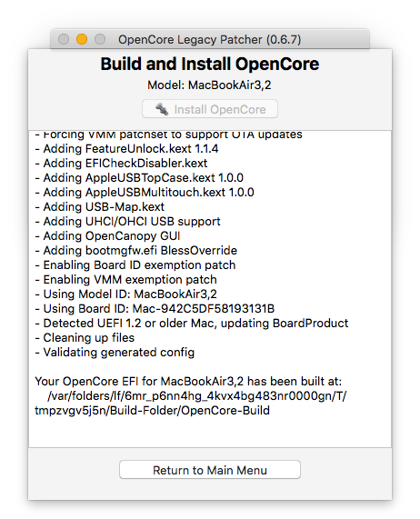This screenshot has height=519, width=420.
Task: Click the wrench icon beside Install OpenCore
Action: pos(162,109)
